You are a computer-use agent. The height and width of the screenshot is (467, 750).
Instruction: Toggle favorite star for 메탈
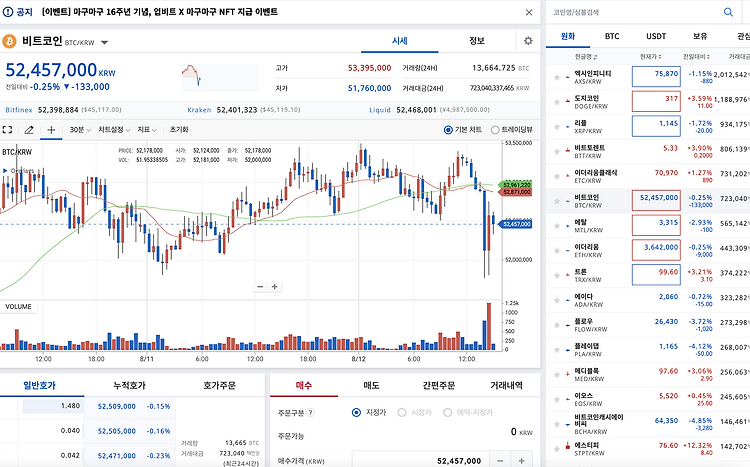pos(557,226)
